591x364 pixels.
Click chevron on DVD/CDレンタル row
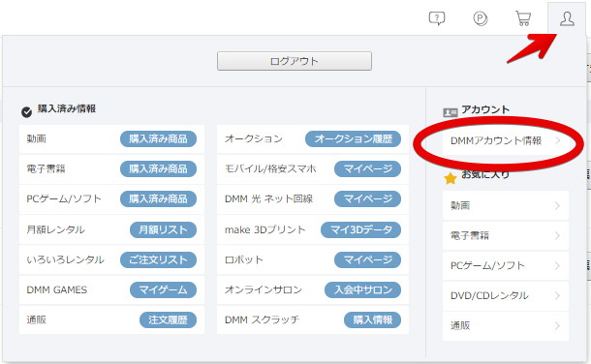click(557, 296)
